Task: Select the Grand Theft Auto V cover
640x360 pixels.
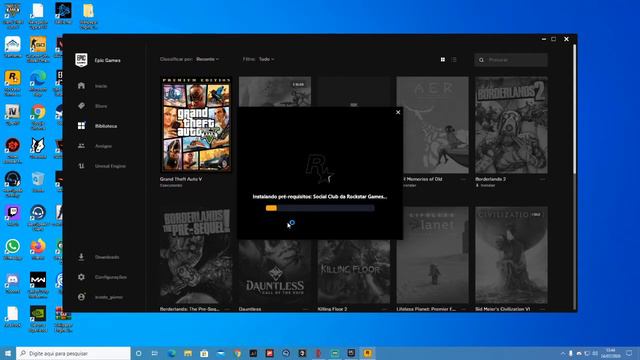Action: 196,124
